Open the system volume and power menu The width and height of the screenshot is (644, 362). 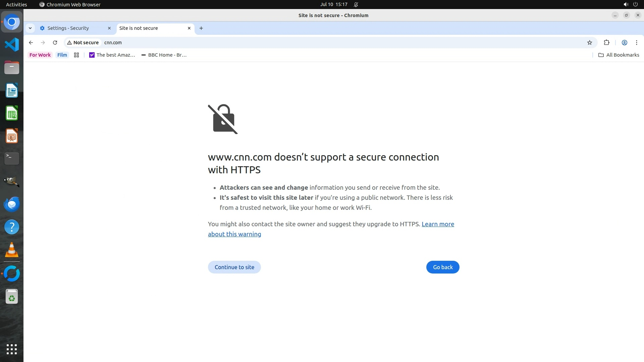click(630, 4)
